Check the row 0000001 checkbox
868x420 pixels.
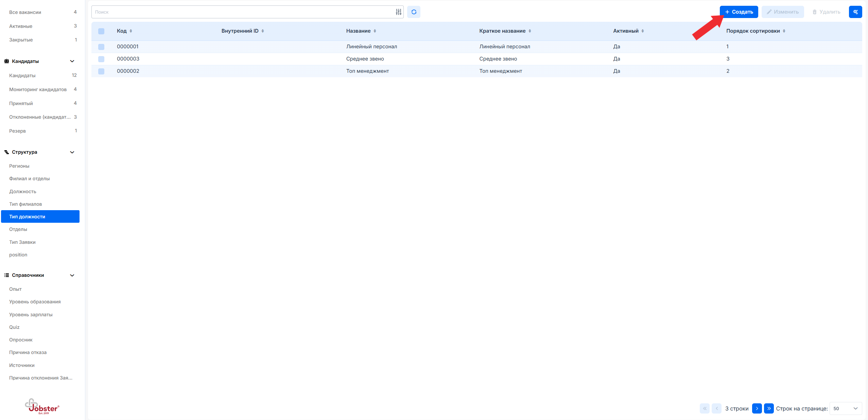pyautogui.click(x=101, y=47)
